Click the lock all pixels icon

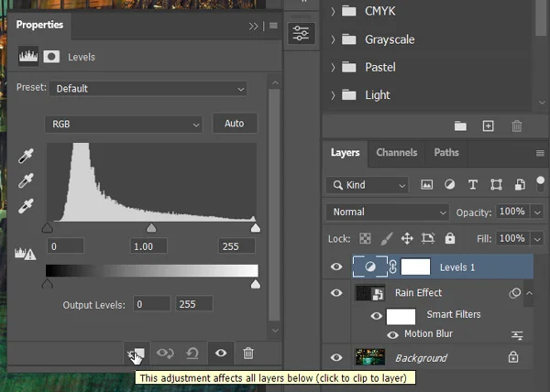click(x=449, y=238)
